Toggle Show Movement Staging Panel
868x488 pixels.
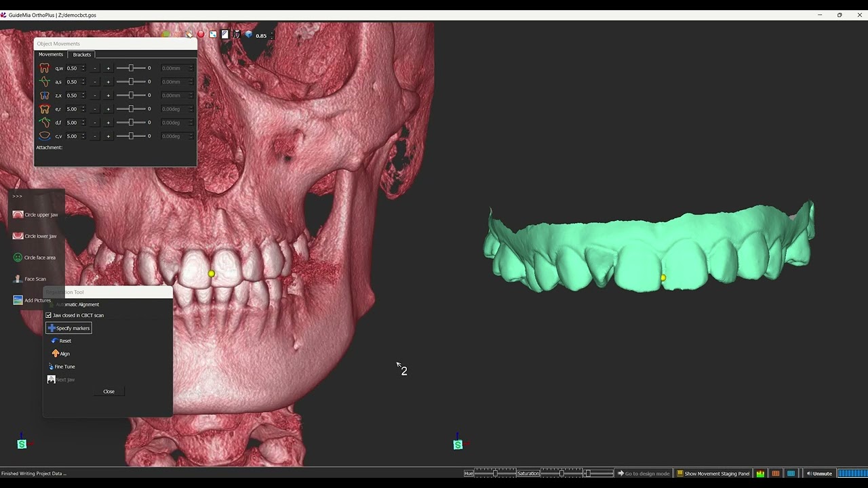coord(713,474)
